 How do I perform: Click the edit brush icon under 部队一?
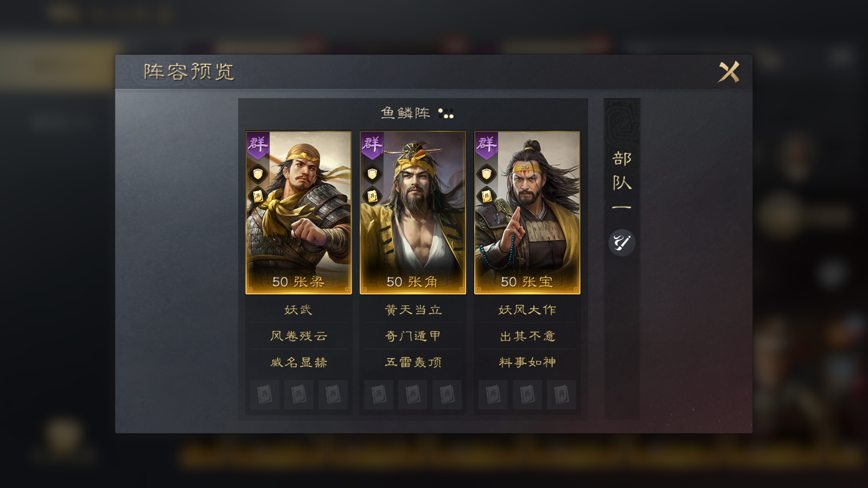pos(621,242)
